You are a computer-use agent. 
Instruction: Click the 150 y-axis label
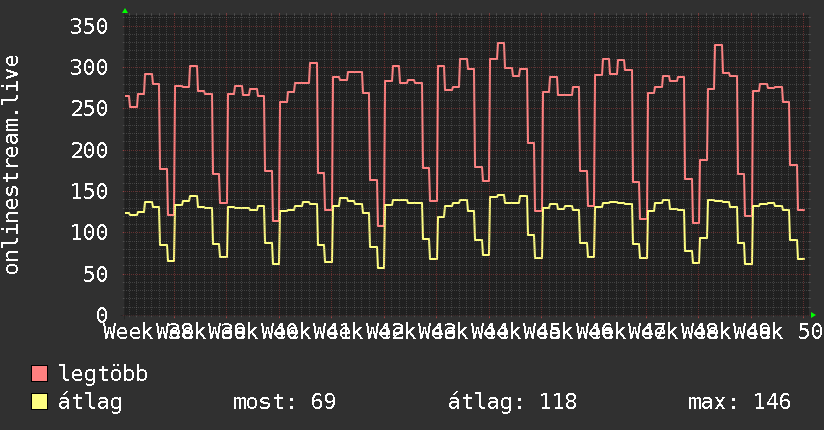click(89, 191)
